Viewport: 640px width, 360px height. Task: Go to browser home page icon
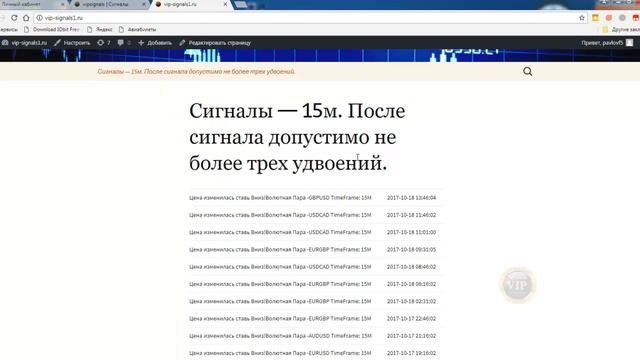(26, 18)
